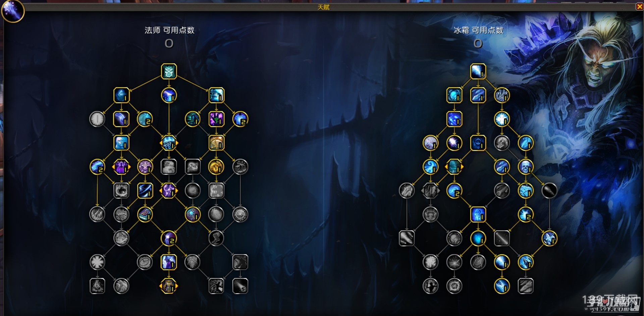Select the green-rune purple hand talent
The image size is (644, 316).
216,119
